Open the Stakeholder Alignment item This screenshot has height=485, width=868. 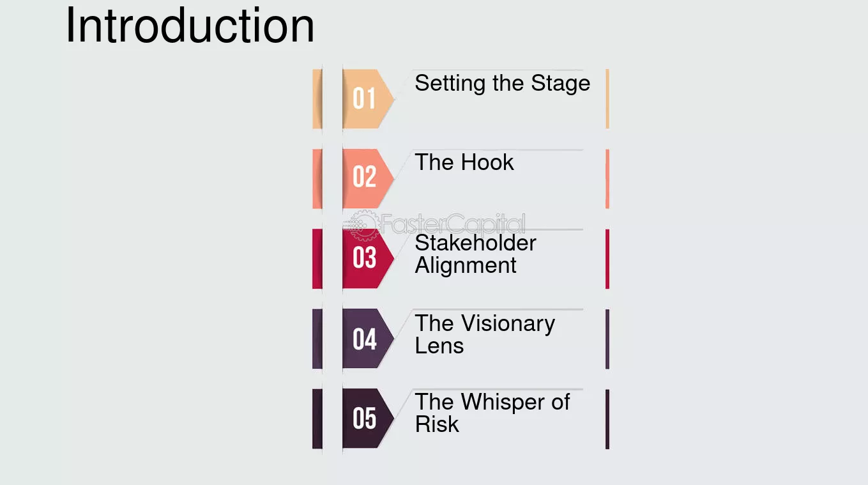pos(476,254)
